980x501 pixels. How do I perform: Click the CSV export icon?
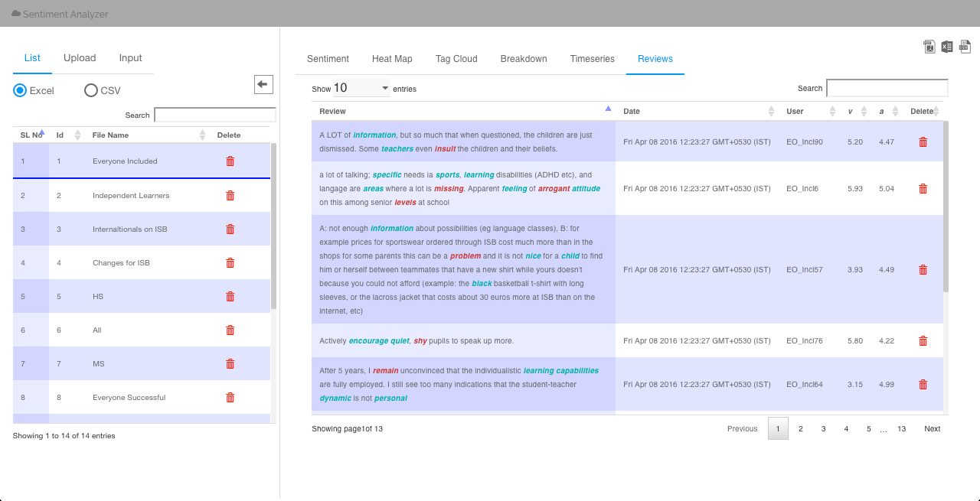[965, 47]
